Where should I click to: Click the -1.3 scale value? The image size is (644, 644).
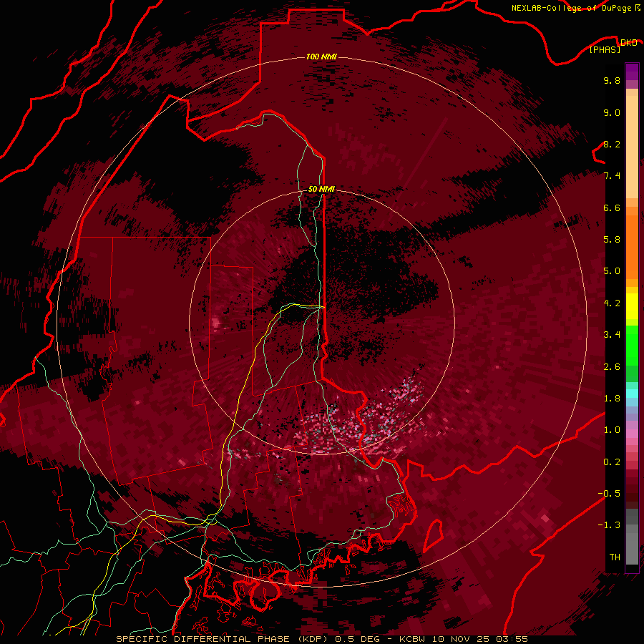tap(609, 525)
